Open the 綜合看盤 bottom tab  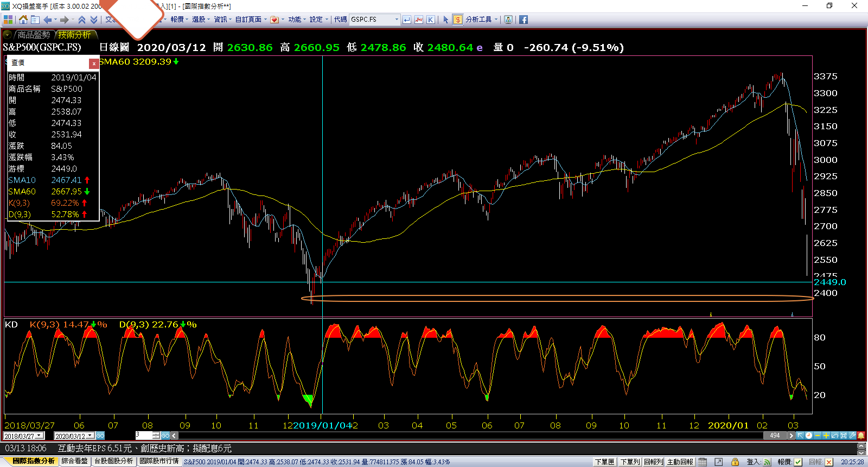(x=74, y=461)
